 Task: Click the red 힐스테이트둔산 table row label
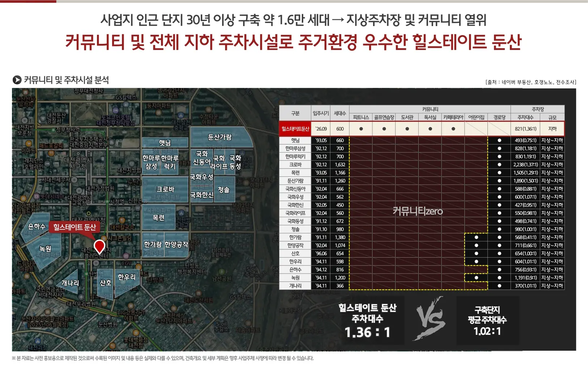click(x=295, y=129)
